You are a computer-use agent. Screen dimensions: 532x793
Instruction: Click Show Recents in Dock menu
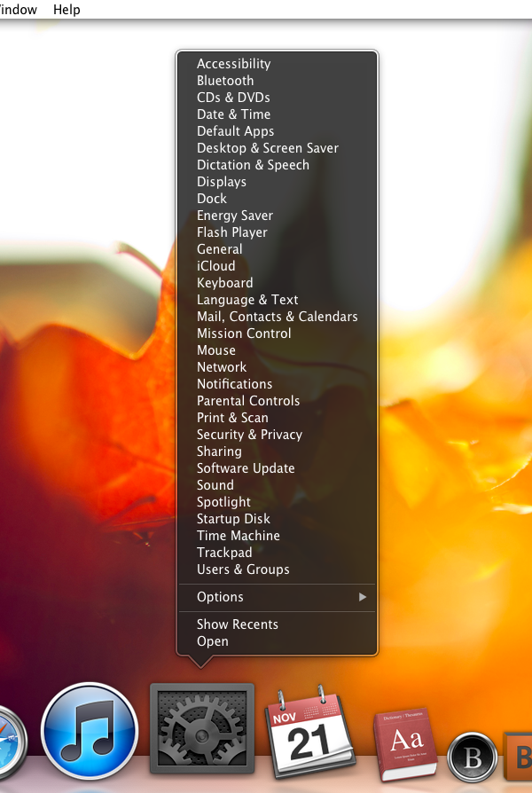pyautogui.click(x=237, y=624)
